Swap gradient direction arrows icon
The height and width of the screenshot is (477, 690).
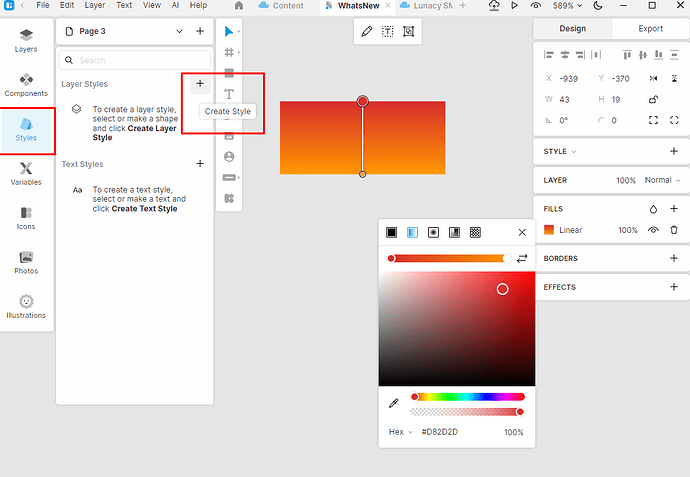coord(522,258)
